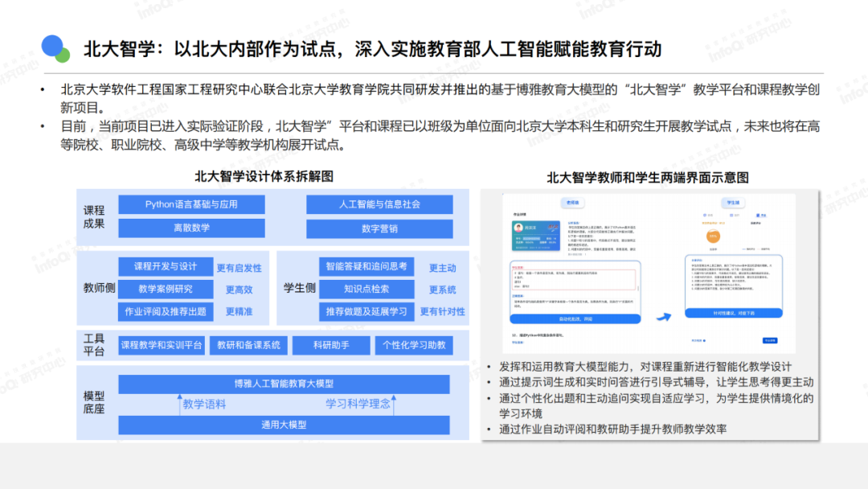Click the 通用大模型 bar
The height and width of the screenshot is (489, 868).
284,425
